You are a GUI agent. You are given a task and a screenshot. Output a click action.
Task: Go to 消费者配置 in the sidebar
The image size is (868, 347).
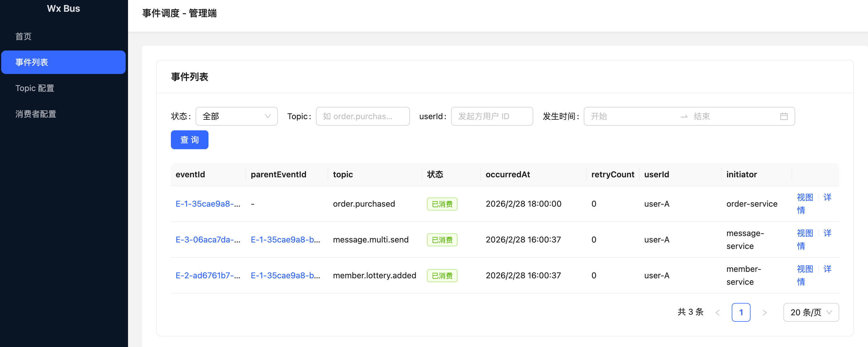pos(36,114)
